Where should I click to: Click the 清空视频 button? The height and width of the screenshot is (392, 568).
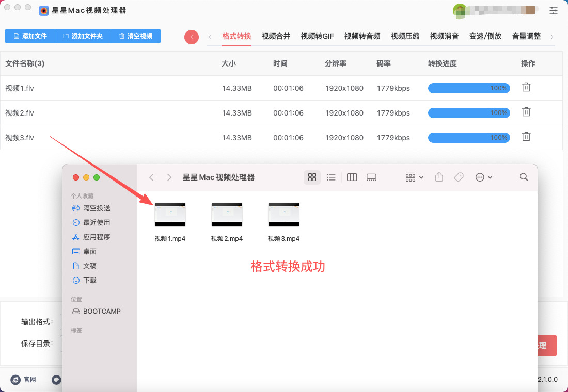pos(135,36)
